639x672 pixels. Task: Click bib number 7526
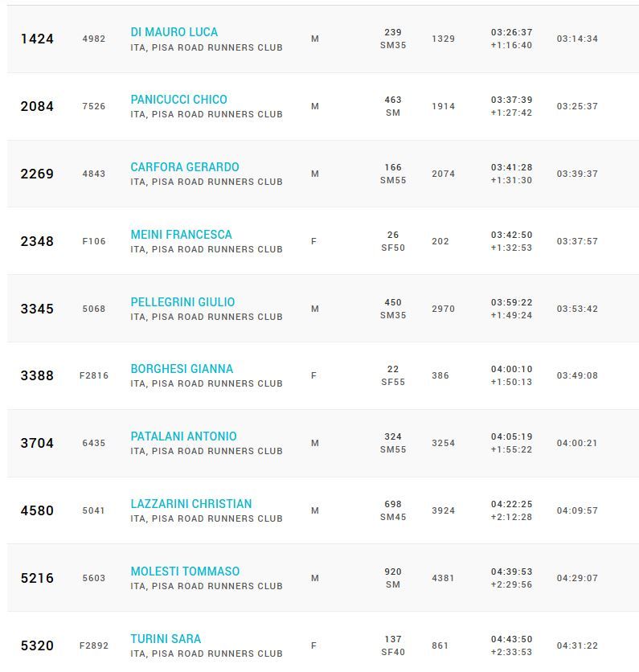(x=94, y=106)
